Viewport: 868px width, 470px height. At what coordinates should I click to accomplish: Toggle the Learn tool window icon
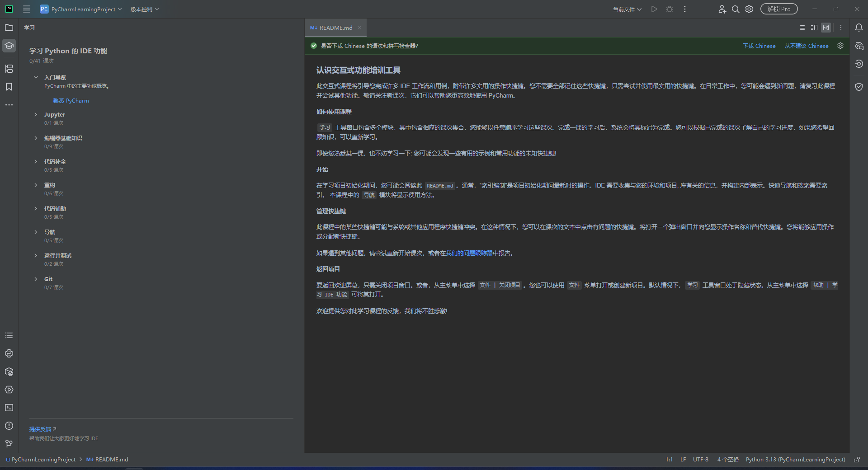[x=9, y=46]
